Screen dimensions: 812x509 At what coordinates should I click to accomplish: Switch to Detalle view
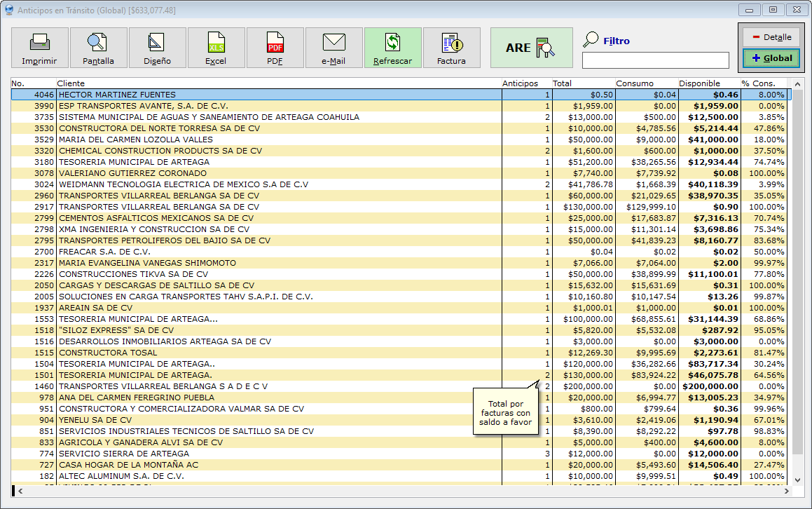(771, 37)
